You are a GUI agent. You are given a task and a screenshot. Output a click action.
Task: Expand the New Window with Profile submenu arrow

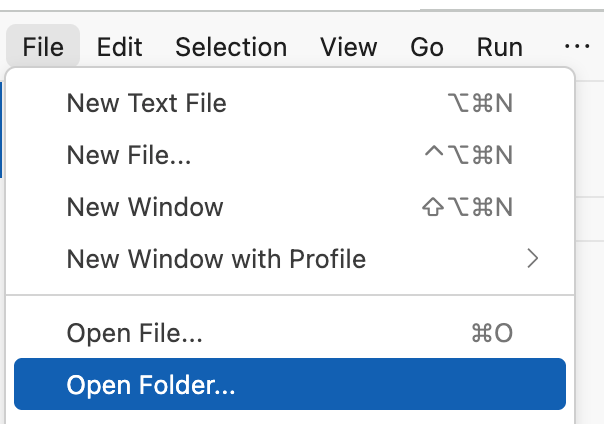pyautogui.click(x=533, y=260)
